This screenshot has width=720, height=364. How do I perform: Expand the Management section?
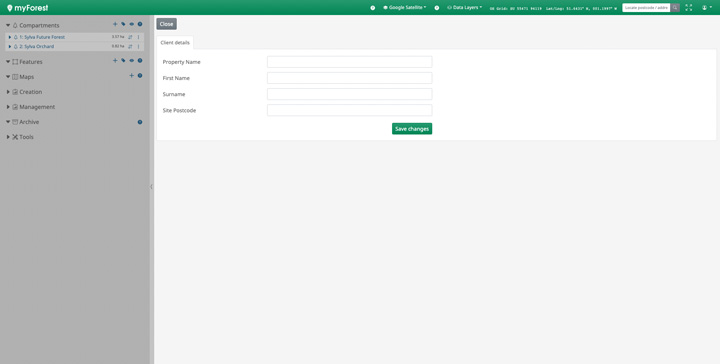coord(8,107)
